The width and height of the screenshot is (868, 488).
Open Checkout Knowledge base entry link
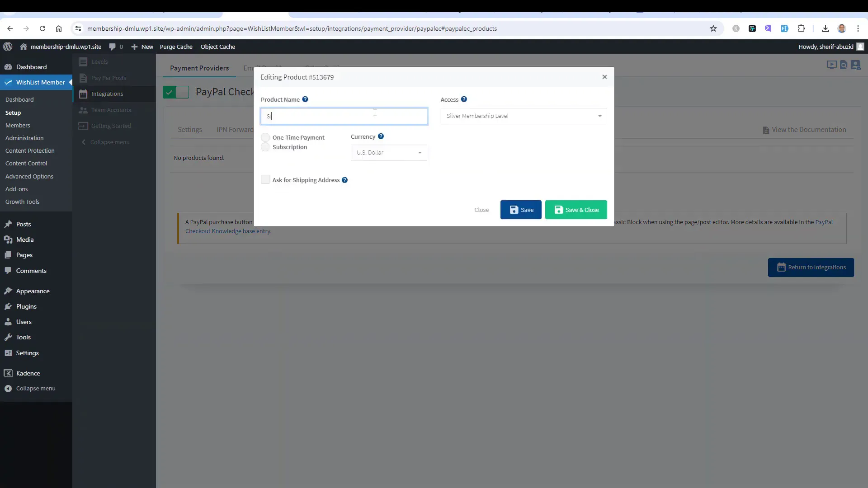pyautogui.click(x=228, y=231)
